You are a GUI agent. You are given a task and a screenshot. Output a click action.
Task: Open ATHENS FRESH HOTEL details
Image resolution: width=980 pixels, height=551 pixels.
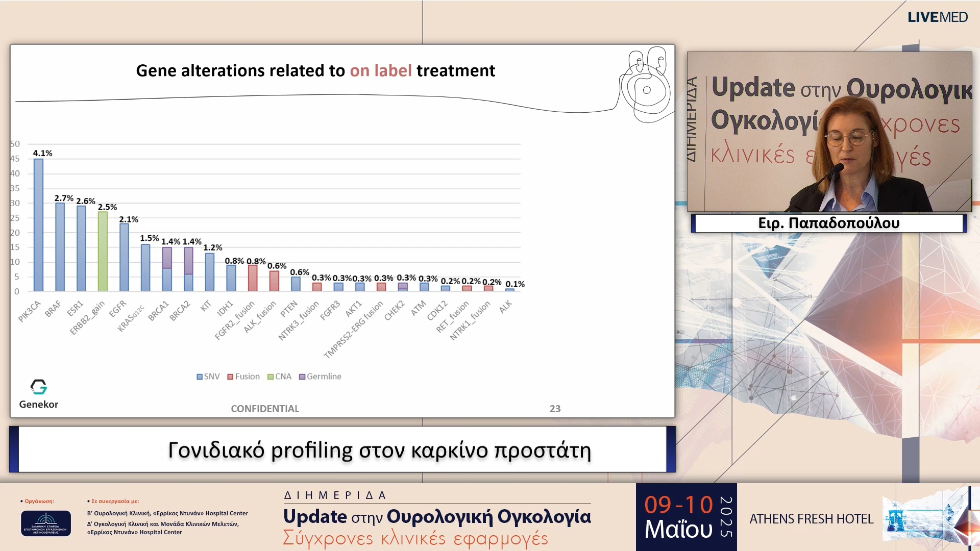coord(812,519)
